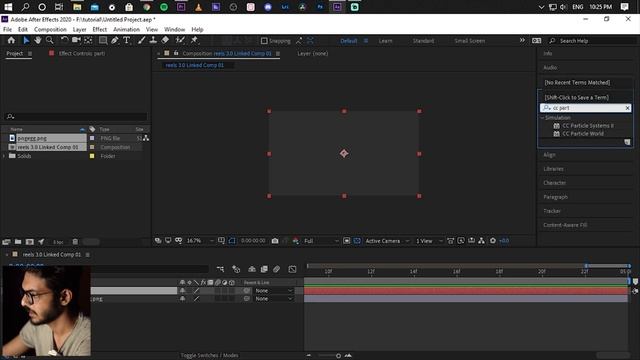Switch to the Standard workspace

click(423, 41)
